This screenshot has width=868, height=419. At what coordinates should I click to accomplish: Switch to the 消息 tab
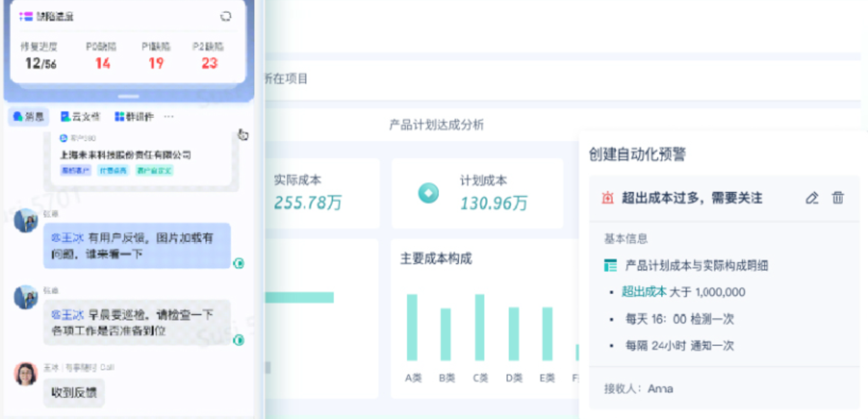click(x=29, y=116)
